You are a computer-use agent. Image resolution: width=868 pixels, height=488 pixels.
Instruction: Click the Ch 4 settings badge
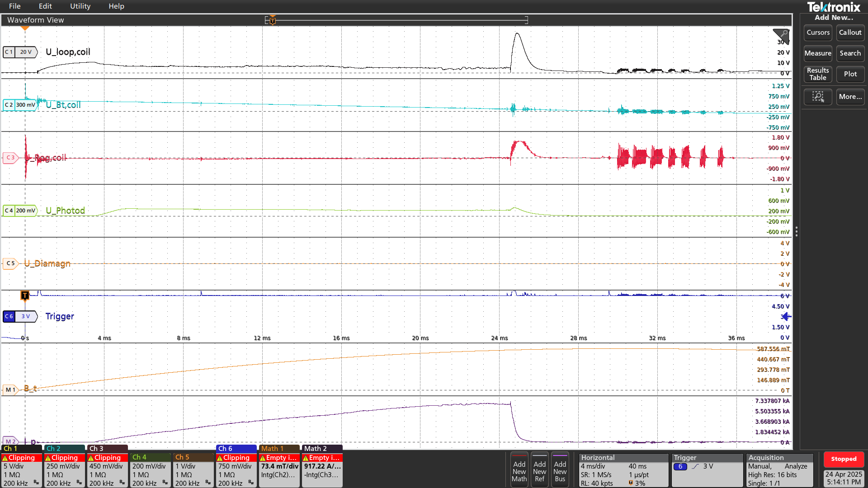tap(151, 470)
